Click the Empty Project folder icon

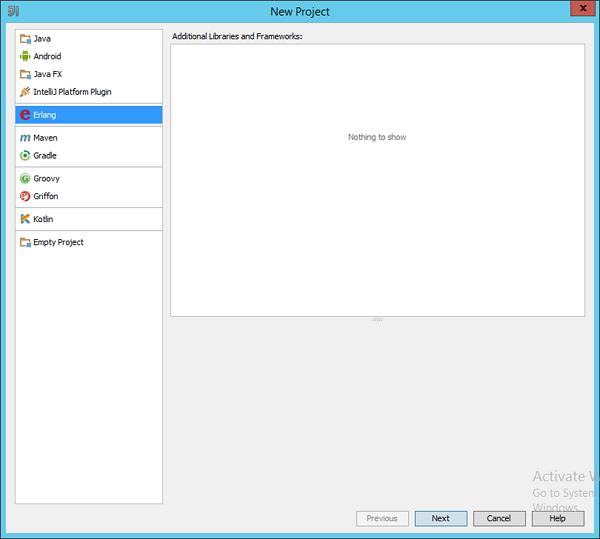25,243
